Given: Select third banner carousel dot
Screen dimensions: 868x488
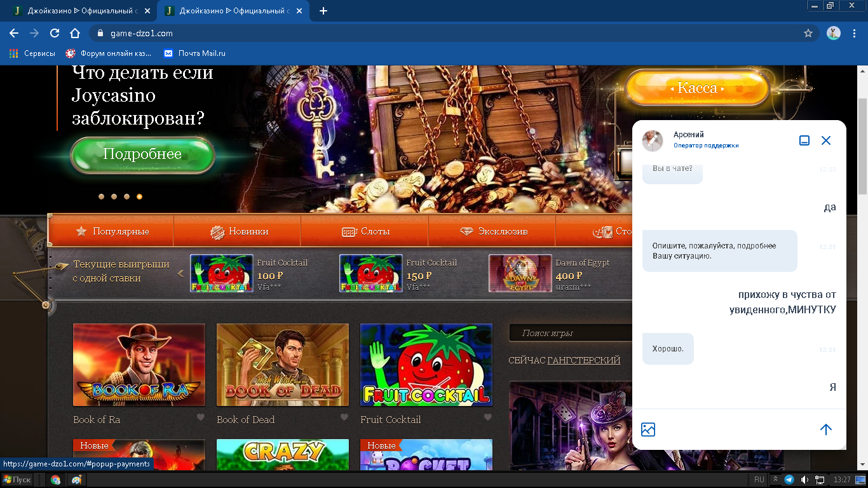Looking at the screenshot, I should coord(126,197).
